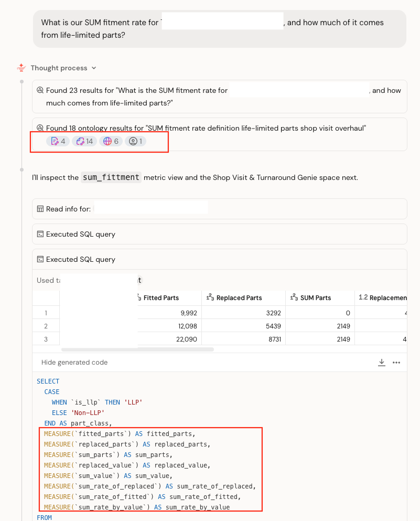Screen dimensions: 420x521
Task: Click the results table horizontal scrollbar
Action: pos(137,349)
